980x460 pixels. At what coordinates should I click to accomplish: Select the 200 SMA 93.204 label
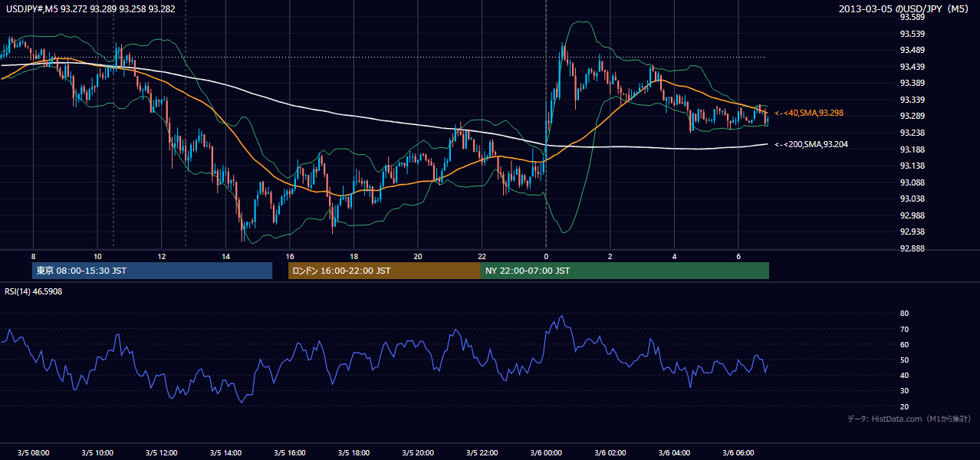click(811, 144)
